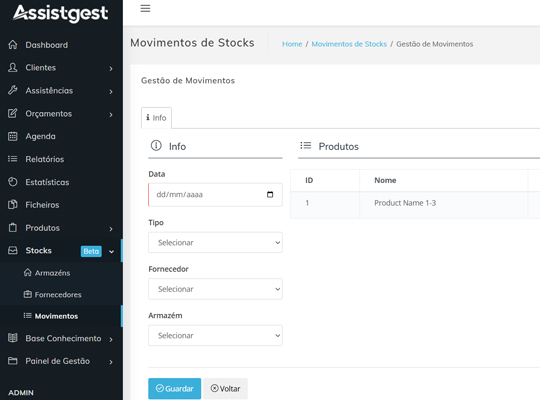540x400 pixels.
Task: Click the Voltar button
Action: pos(225,389)
